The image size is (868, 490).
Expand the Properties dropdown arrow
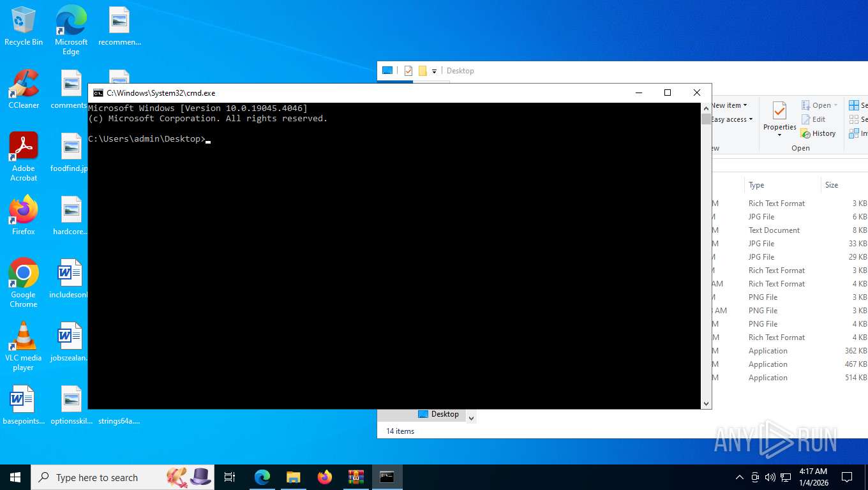click(x=779, y=135)
